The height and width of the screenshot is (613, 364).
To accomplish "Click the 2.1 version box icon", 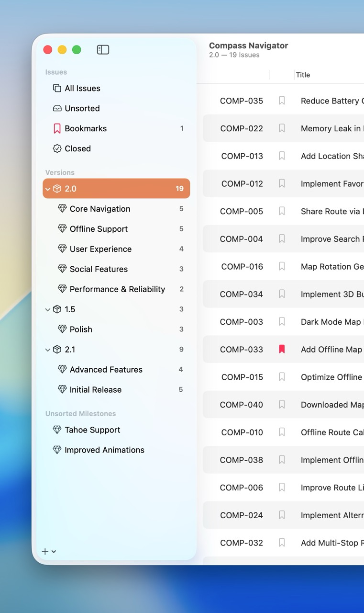I will pyautogui.click(x=57, y=350).
